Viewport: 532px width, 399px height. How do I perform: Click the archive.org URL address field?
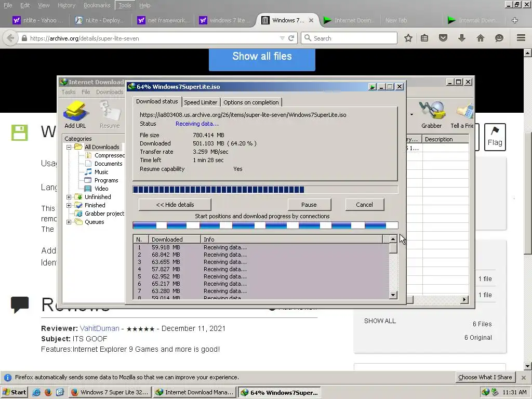(153, 38)
